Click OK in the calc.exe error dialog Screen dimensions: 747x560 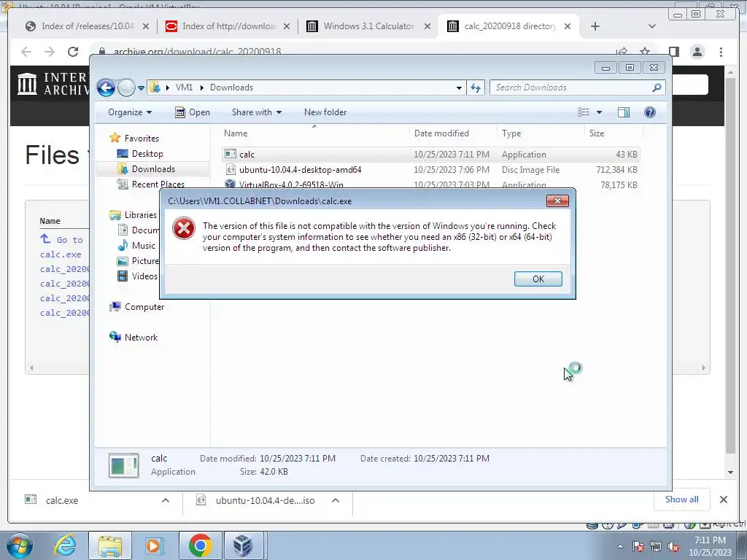tap(538, 279)
